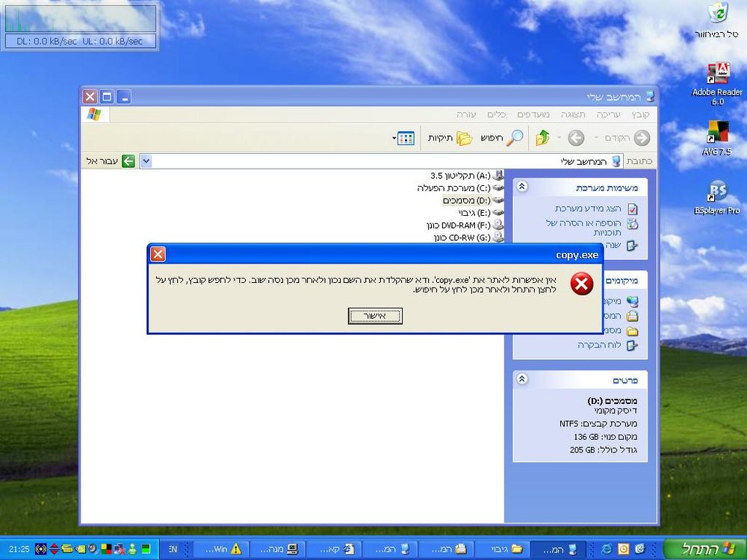
Task: Click the לוח הבקרה control panel link
Action: 599,345
